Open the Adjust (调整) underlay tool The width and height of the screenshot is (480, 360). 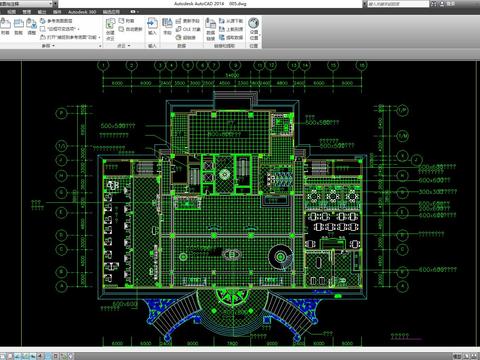coord(32,27)
